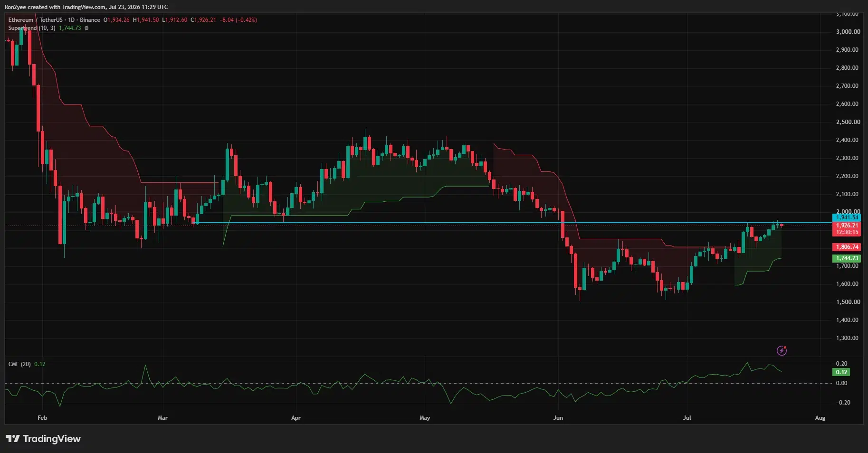Click the Feb label on the time axis
This screenshot has height=453, width=868.
click(42, 418)
